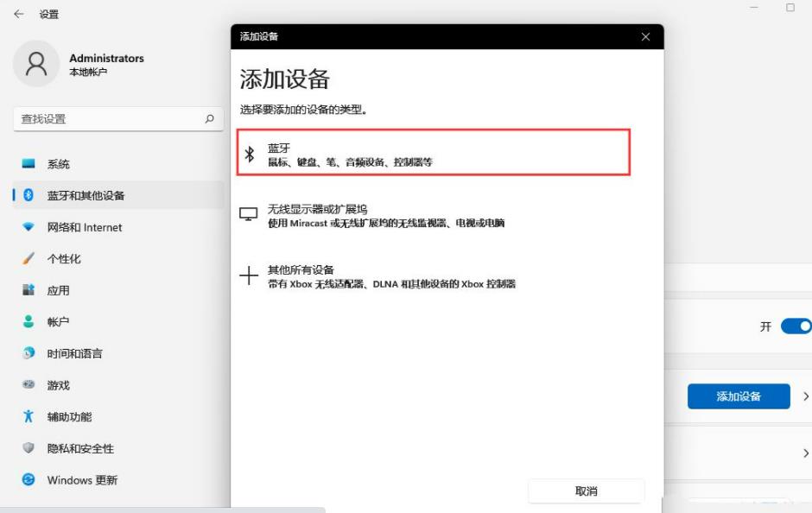This screenshot has height=513, width=812.
Task: Open 时间和语言 settings icon
Action: coord(29,353)
